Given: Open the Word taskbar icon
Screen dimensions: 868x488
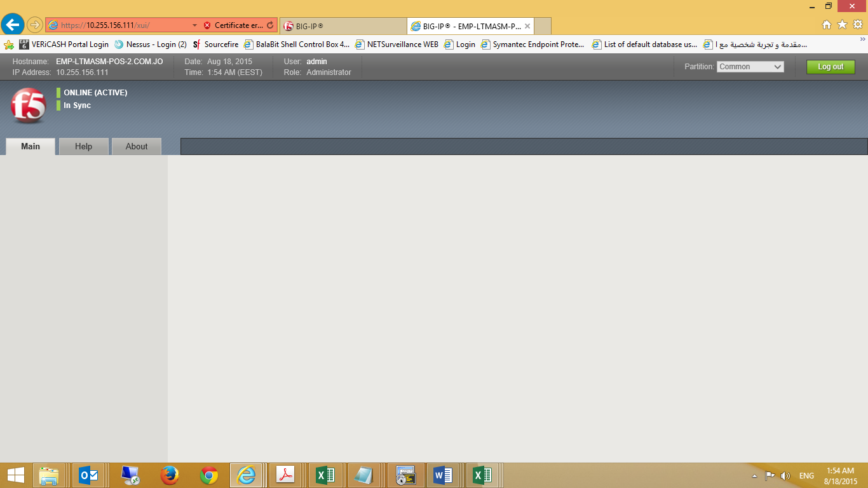Looking at the screenshot, I should tap(443, 475).
